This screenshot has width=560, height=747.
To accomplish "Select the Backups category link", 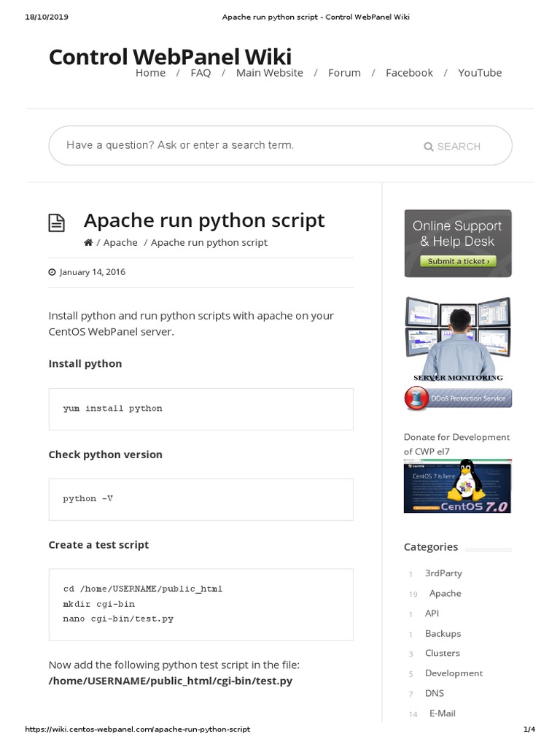I will pyautogui.click(x=443, y=633).
